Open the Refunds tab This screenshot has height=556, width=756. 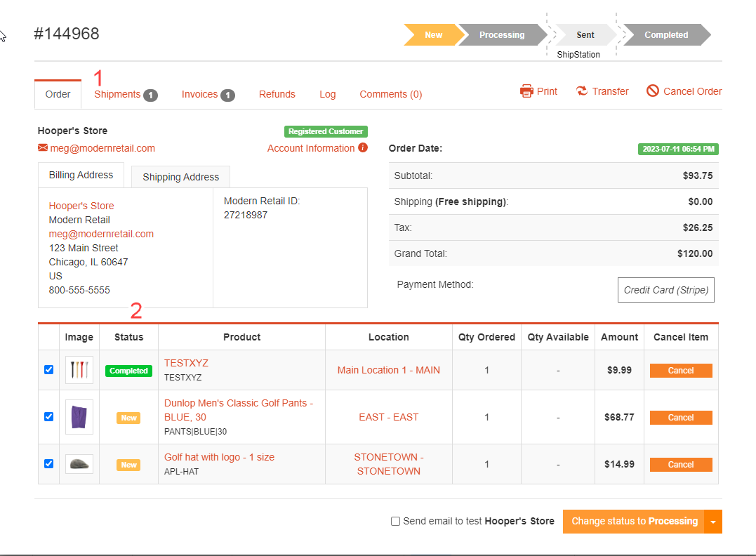(277, 95)
